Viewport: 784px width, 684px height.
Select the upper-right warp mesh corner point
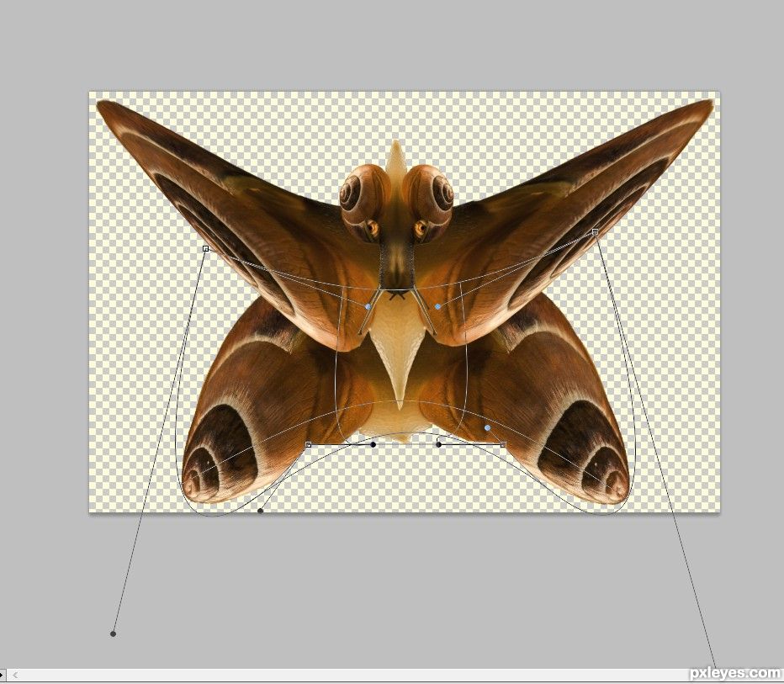(x=595, y=231)
